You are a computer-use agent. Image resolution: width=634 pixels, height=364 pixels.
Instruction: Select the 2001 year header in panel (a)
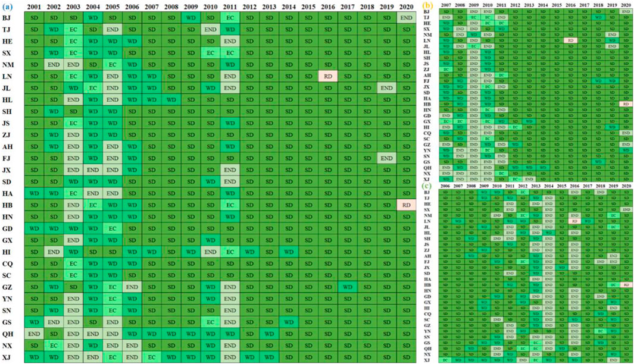pyautogui.click(x=34, y=7)
